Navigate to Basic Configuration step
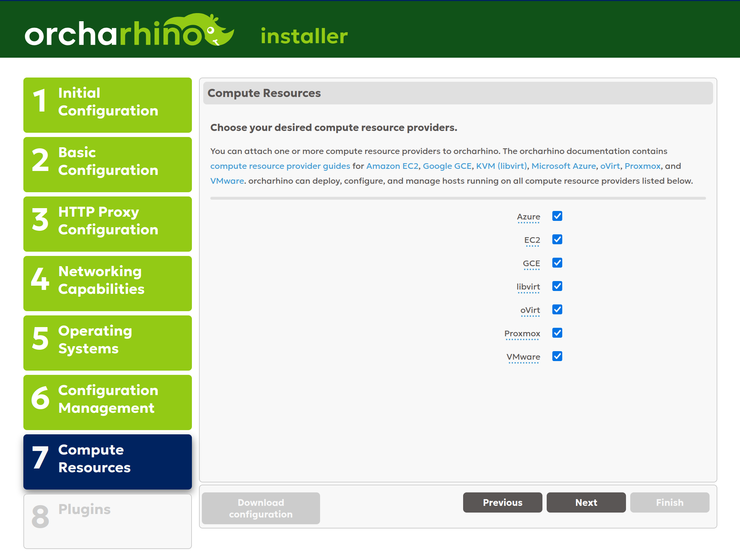Image resolution: width=740 pixels, height=560 pixels. coord(109,161)
